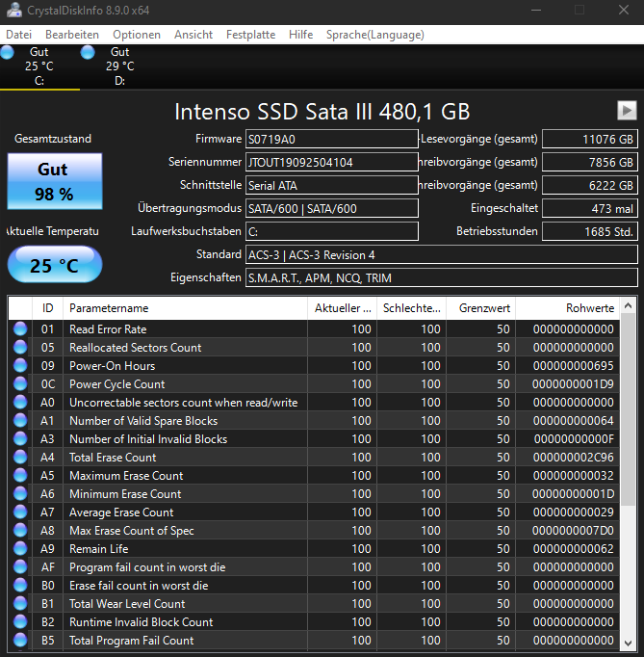This screenshot has height=657, width=644.
Task: Click the value 6222 GB
Action: point(589,185)
